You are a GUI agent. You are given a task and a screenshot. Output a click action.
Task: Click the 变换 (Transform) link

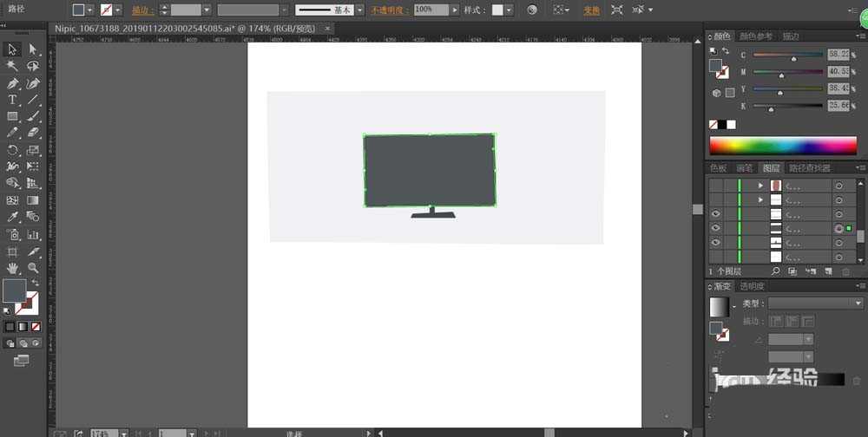[x=591, y=10]
